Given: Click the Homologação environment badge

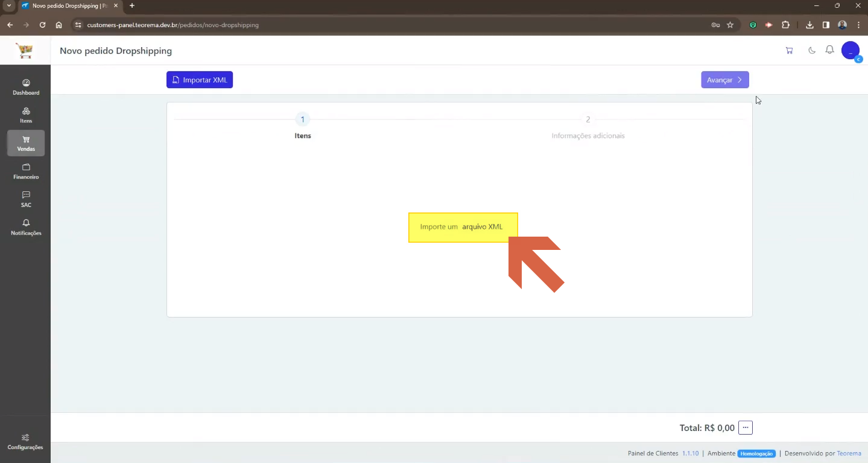Looking at the screenshot, I should [x=756, y=453].
